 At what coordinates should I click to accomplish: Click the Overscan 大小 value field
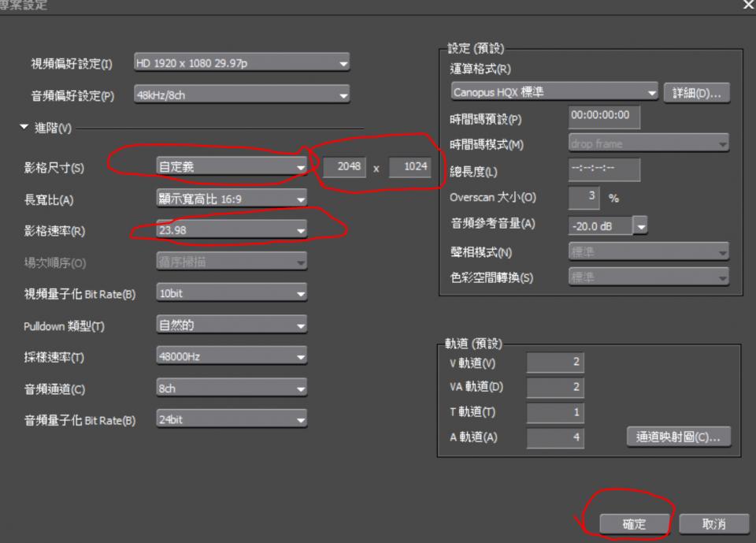point(584,197)
